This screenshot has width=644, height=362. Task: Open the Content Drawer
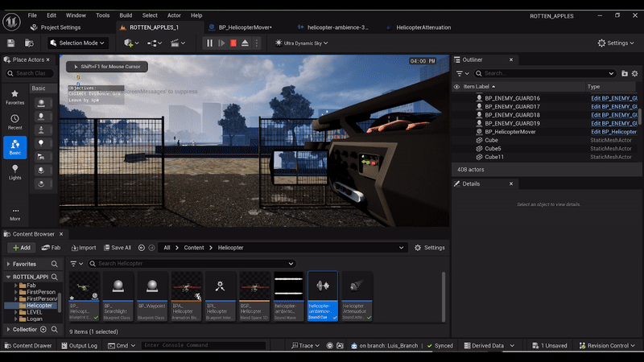pos(28,346)
